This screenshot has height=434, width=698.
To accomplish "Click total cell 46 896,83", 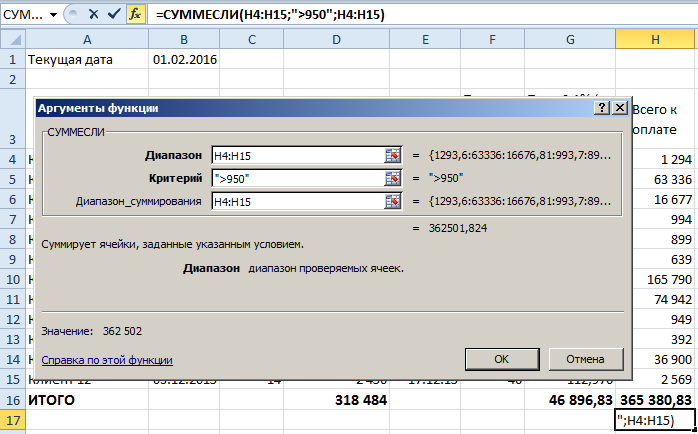I will (x=570, y=400).
